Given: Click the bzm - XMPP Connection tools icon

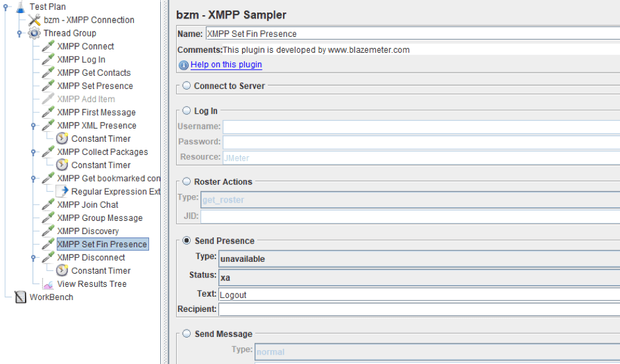Looking at the screenshot, I should click(34, 20).
